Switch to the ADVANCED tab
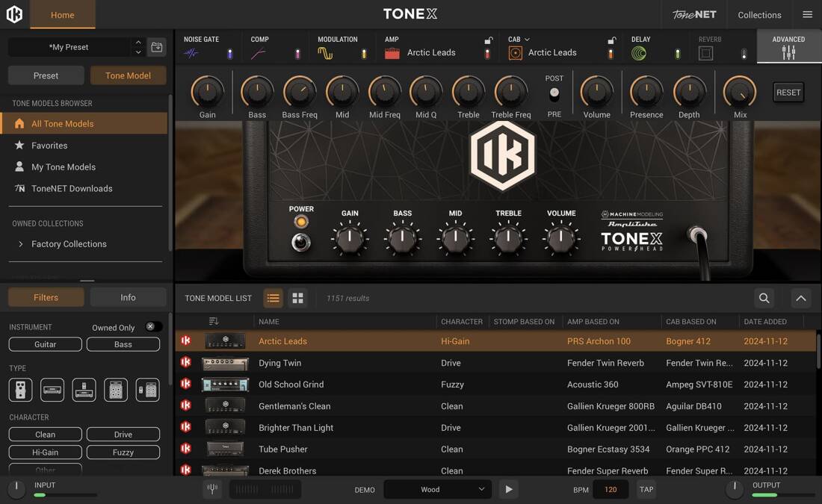The height and width of the screenshot is (504, 822). click(x=788, y=45)
